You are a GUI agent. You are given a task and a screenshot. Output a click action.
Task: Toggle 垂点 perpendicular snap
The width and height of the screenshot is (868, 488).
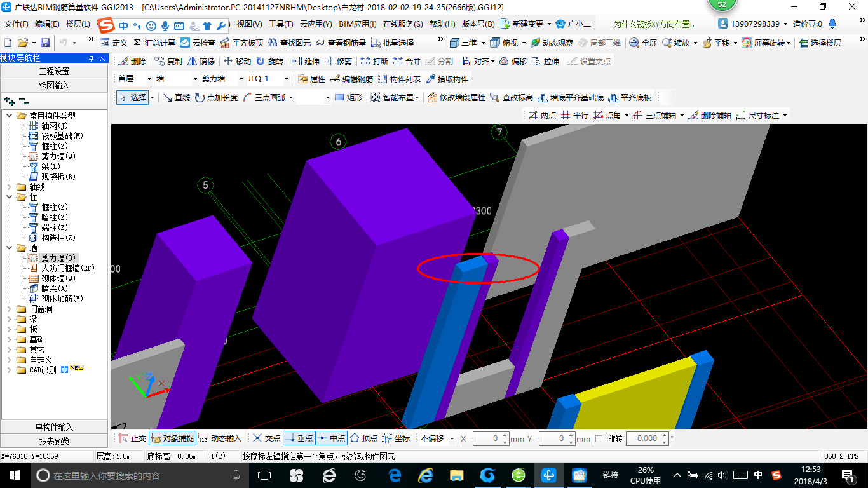coord(299,438)
